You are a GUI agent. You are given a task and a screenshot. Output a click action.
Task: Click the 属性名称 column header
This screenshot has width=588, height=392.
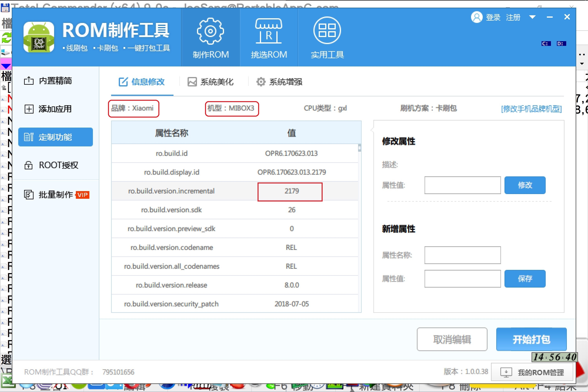click(x=171, y=133)
